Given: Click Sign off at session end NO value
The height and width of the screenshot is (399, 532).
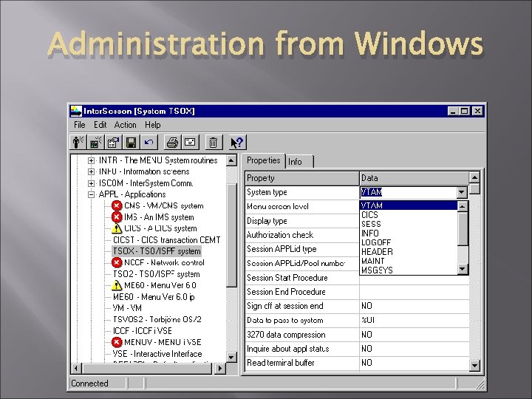Looking at the screenshot, I should point(414,306).
